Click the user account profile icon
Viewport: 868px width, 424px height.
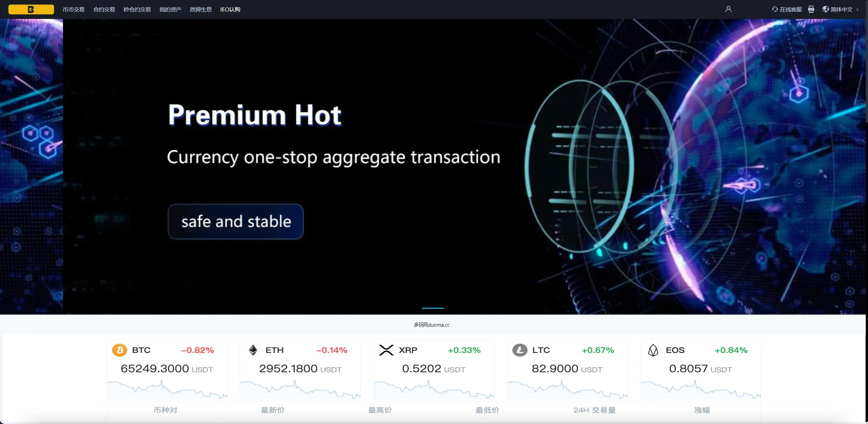pyautogui.click(x=728, y=9)
